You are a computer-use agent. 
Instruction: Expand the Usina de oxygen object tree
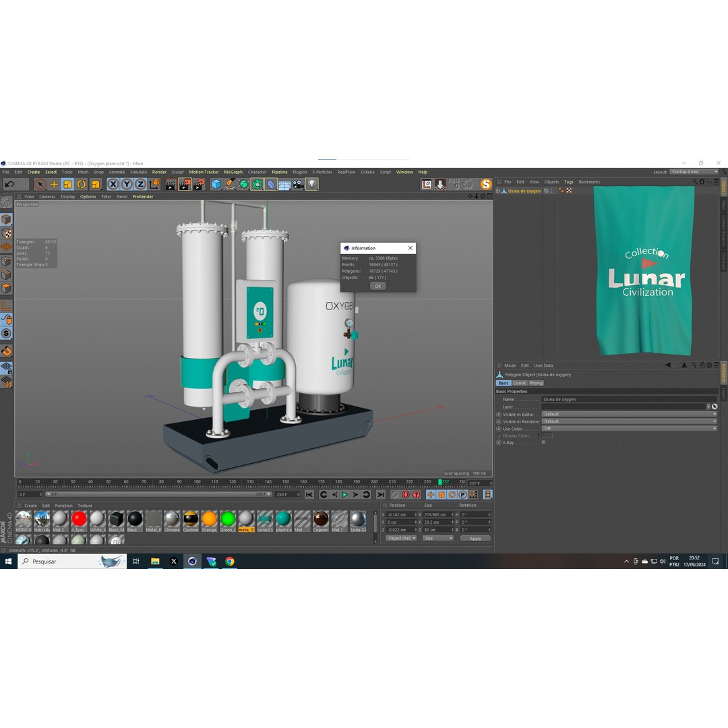click(x=497, y=191)
